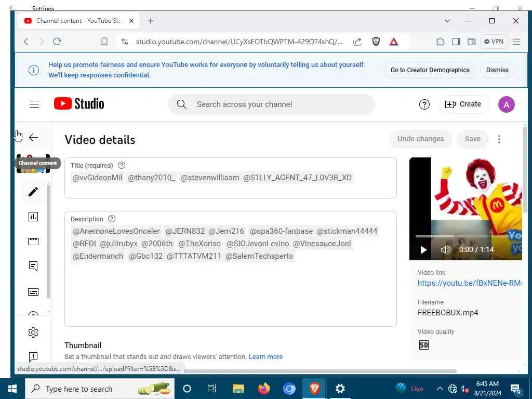Open the Brave main menu icon
Image resolution: width=532 pixels, height=399 pixels.
[x=516, y=42]
